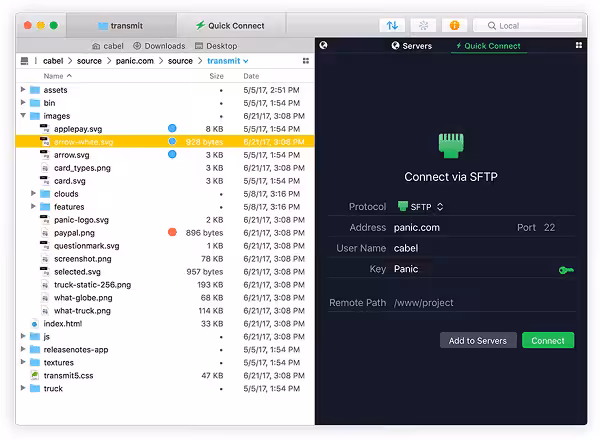Click the blue tag dot on arrow.svg
This screenshot has height=440, width=600.
(x=172, y=154)
